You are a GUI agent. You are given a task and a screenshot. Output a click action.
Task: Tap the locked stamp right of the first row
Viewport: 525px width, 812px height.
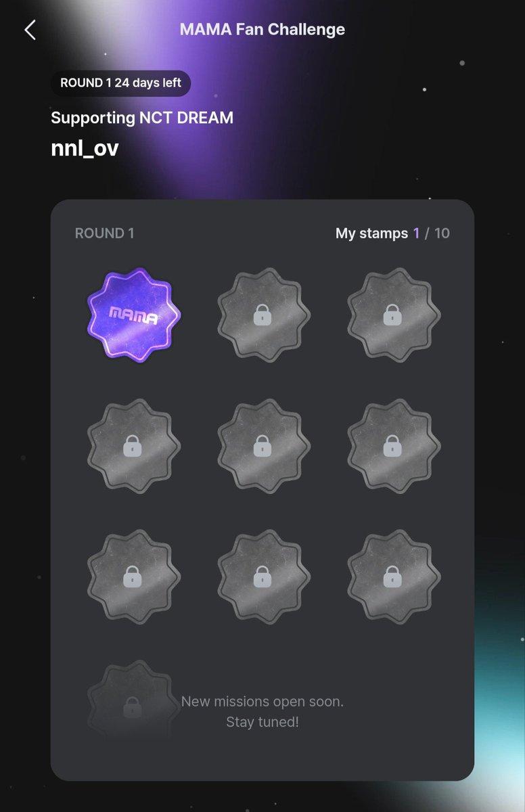(x=394, y=315)
